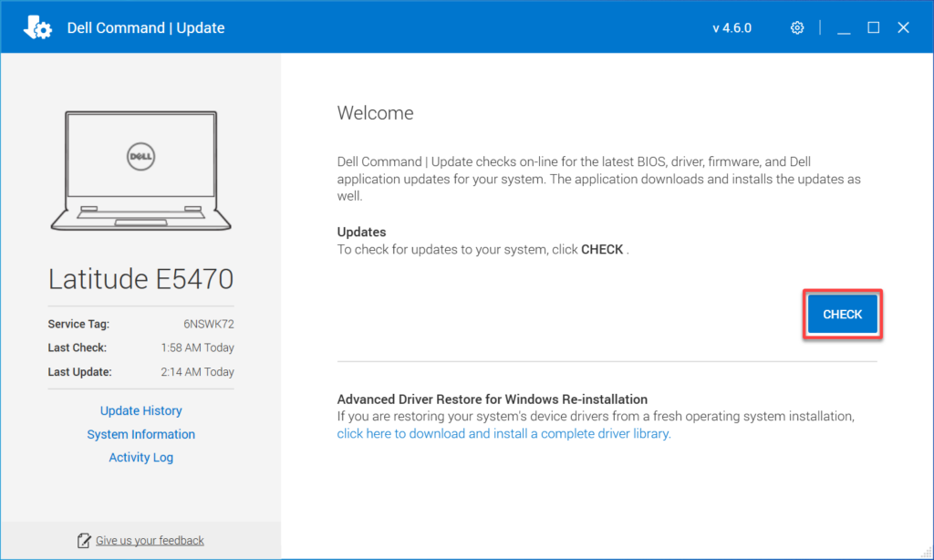Click the Dell Command Update title text

tap(145, 27)
